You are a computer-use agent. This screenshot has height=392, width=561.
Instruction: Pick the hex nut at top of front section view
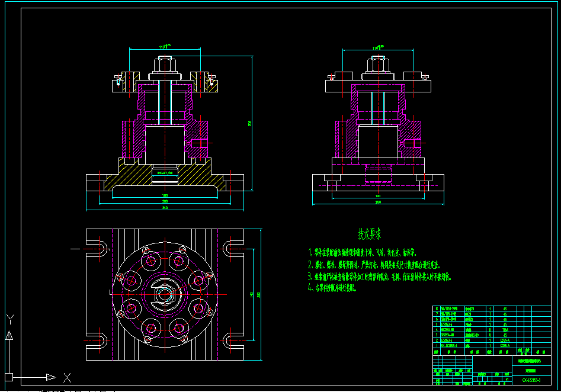point(165,65)
